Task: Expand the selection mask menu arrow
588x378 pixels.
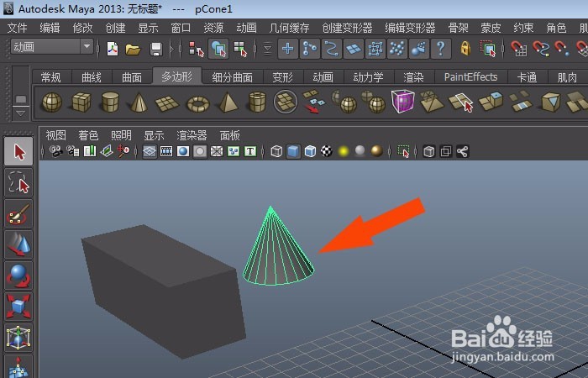Action: pyautogui.click(x=267, y=49)
